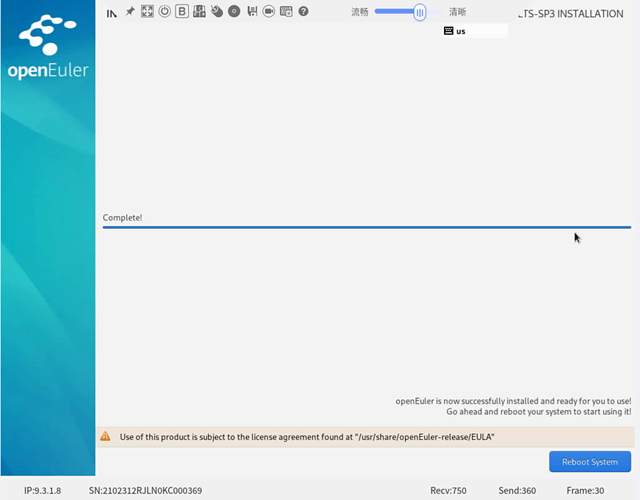Click the Complete progress bar
The height and width of the screenshot is (500, 640).
pos(366,227)
